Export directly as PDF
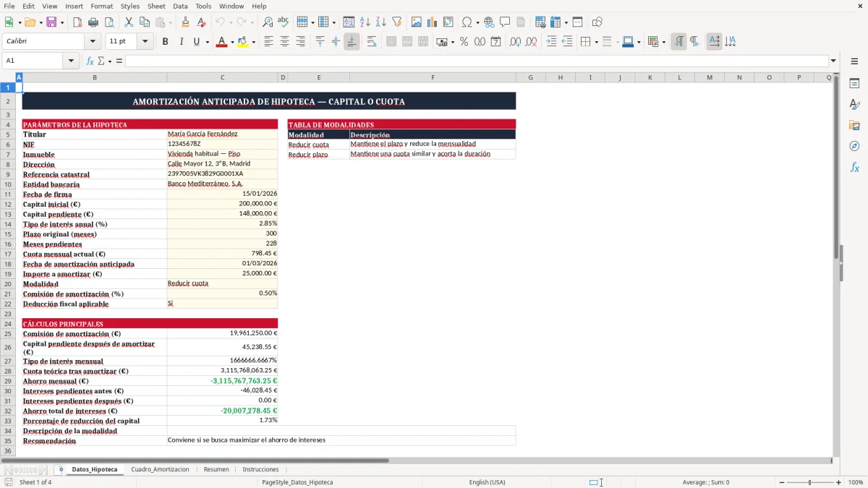The width and height of the screenshot is (868, 488). point(77,22)
